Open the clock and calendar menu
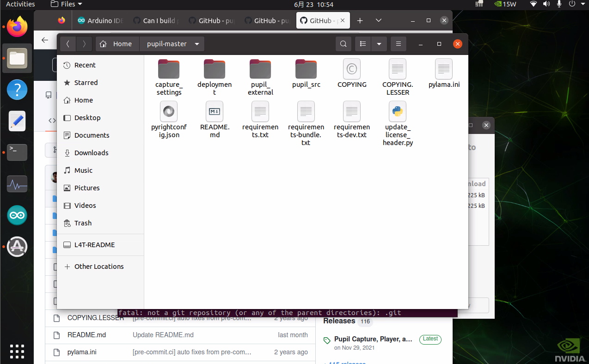The image size is (589, 364). [313, 4]
